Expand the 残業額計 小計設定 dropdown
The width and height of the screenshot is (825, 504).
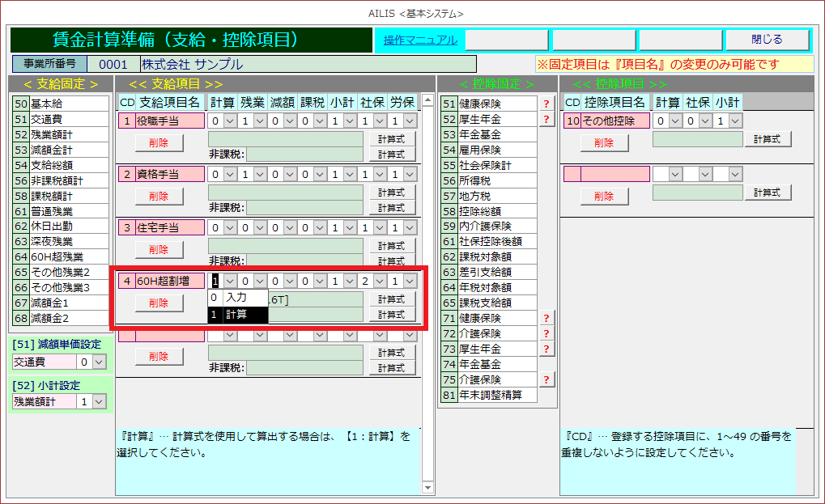pyautogui.click(x=99, y=401)
